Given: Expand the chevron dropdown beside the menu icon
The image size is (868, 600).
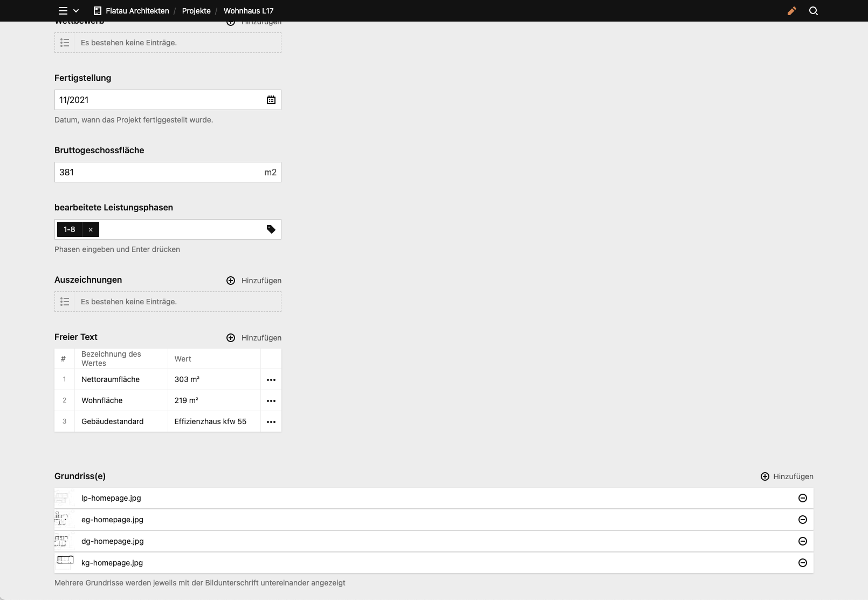Looking at the screenshot, I should click(x=75, y=11).
